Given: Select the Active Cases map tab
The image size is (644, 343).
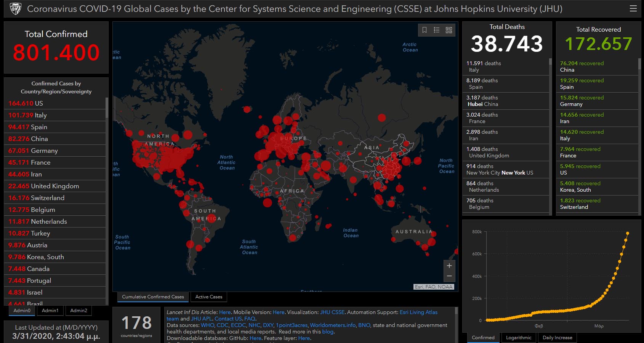Looking at the screenshot, I should pyautogui.click(x=209, y=297).
